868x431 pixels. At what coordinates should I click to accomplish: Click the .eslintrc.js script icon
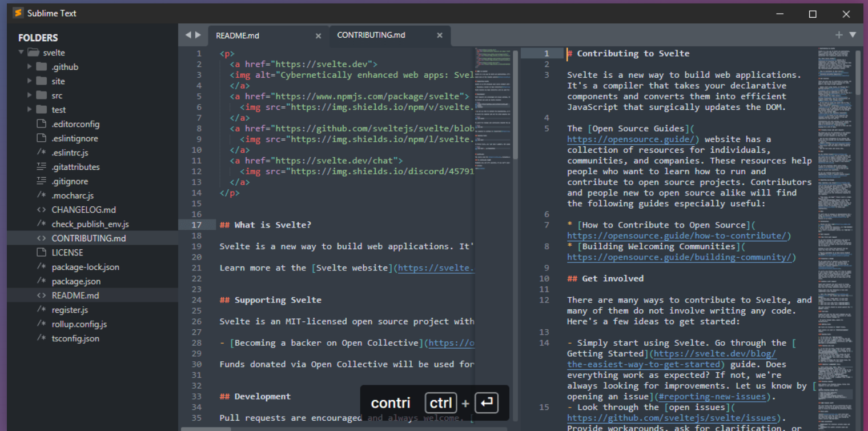click(41, 152)
